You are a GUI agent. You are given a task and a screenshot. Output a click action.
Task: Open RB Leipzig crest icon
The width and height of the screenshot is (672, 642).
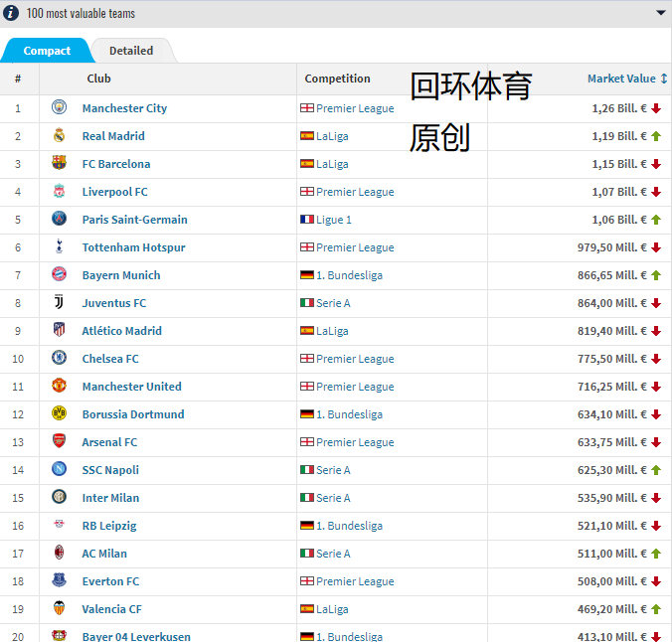pyautogui.click(x=59, y=524)
